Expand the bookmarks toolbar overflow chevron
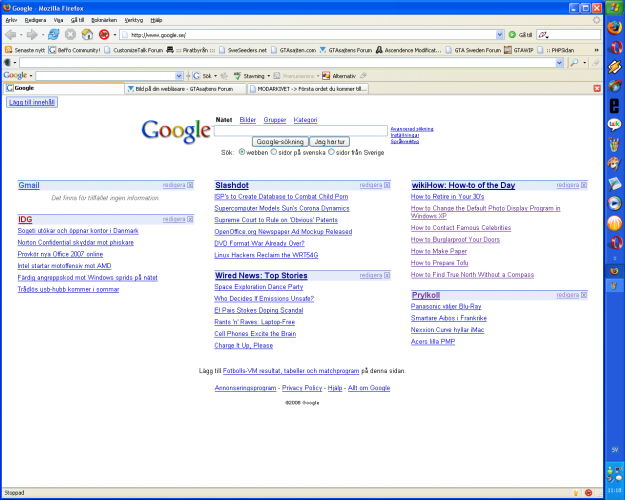625x500 pixels. click(x=597, y=49)
